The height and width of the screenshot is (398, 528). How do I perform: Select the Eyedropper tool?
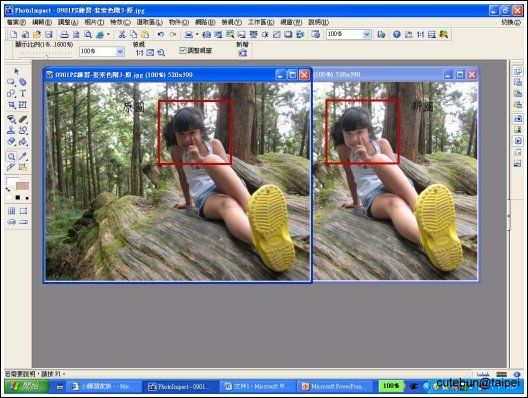[23, 156]
